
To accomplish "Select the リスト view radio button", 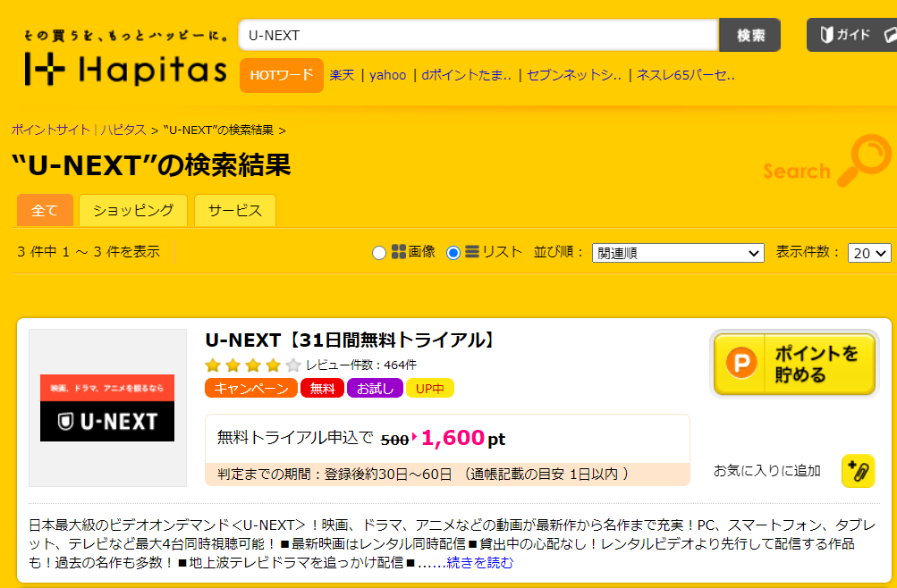I will [x=453, y=253].
